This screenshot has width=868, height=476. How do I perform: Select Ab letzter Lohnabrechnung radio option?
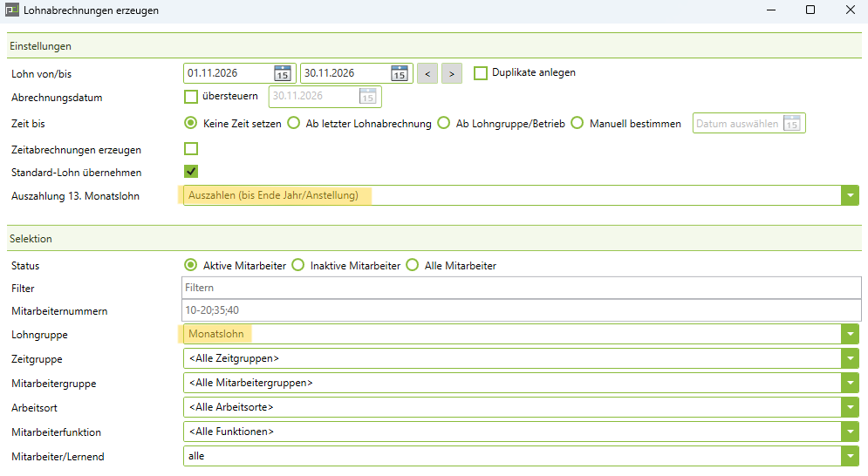(x=294, y=124)
